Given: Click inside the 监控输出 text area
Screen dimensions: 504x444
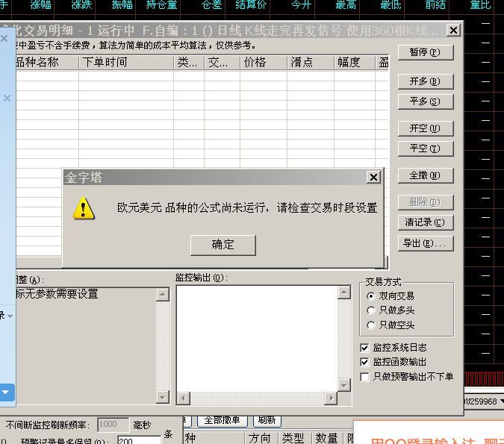Looking at the screenshot, I should [x=257, y=338].
